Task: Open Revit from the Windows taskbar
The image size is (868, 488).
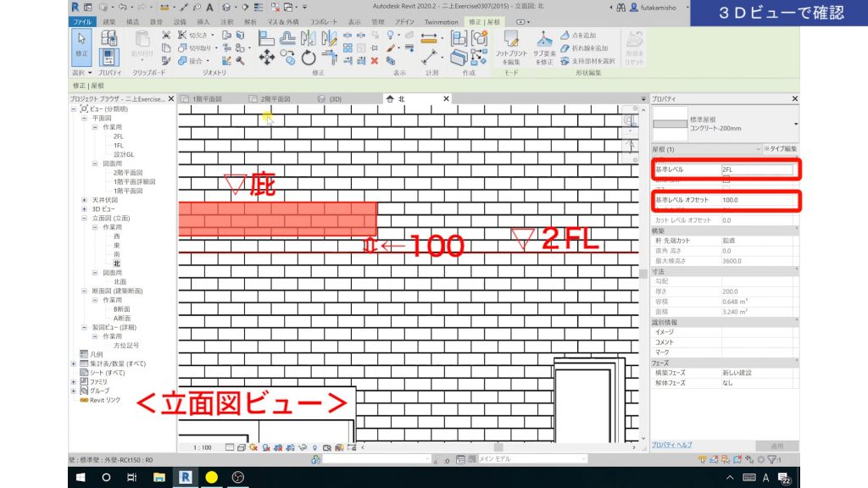Action: (185, 477)
